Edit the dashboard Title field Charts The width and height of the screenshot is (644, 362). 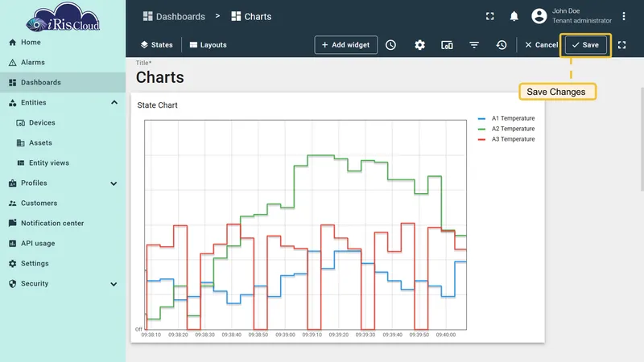pos(159,77)
